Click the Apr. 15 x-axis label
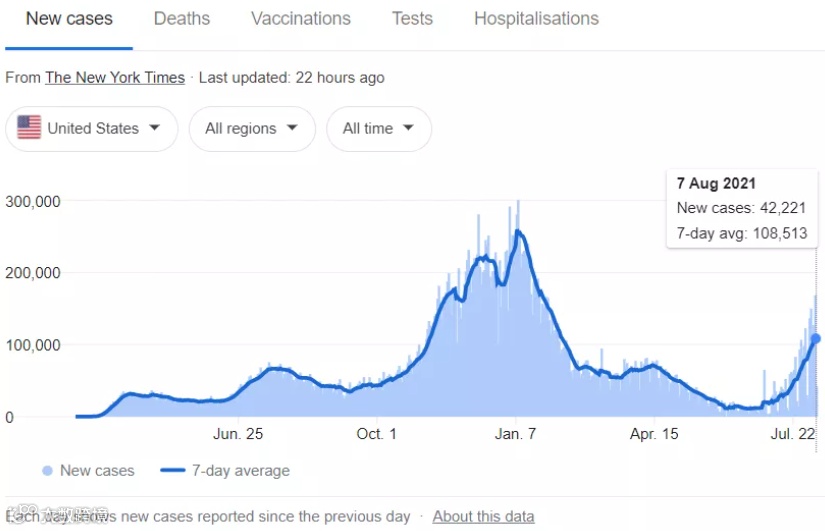The height and width of the screenshot is (531, 825). [x=654, y=433]
